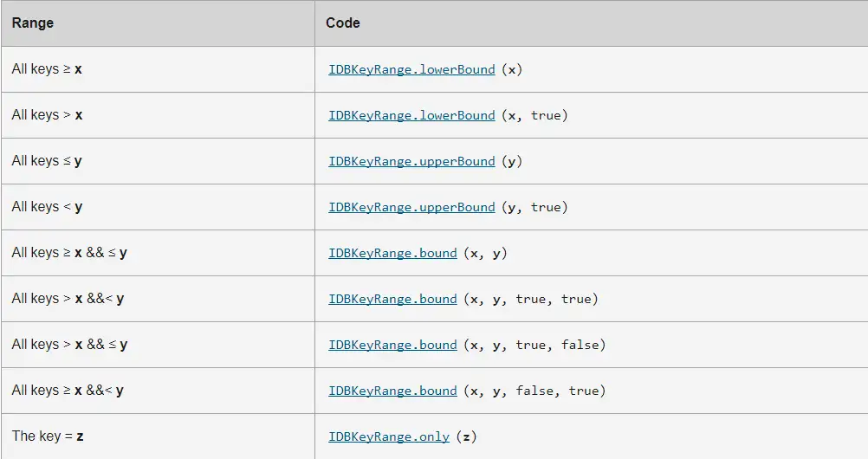Click the 'All keys ≥ x &&< y' cell

[x=158, y=391]
